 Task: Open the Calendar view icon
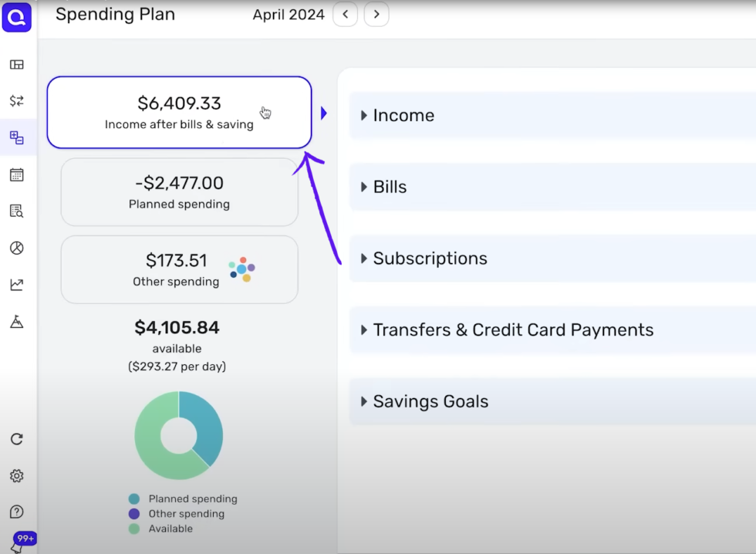click(x=17, y=174)
